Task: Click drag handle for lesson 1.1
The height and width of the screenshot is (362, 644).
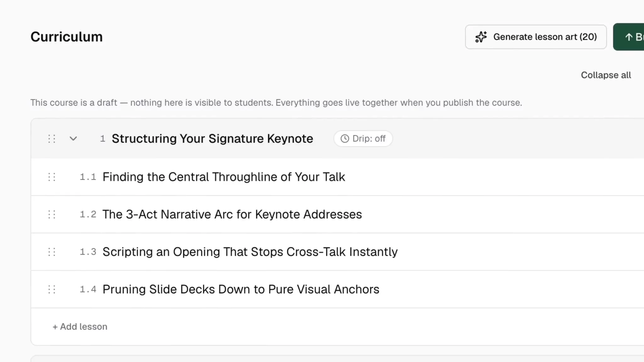Action: point(52,177)
